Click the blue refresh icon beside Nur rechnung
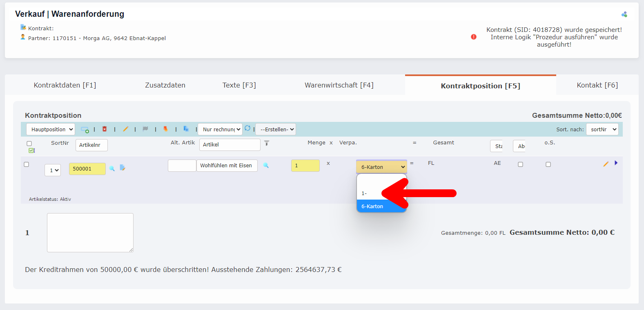 pos(247,128)
